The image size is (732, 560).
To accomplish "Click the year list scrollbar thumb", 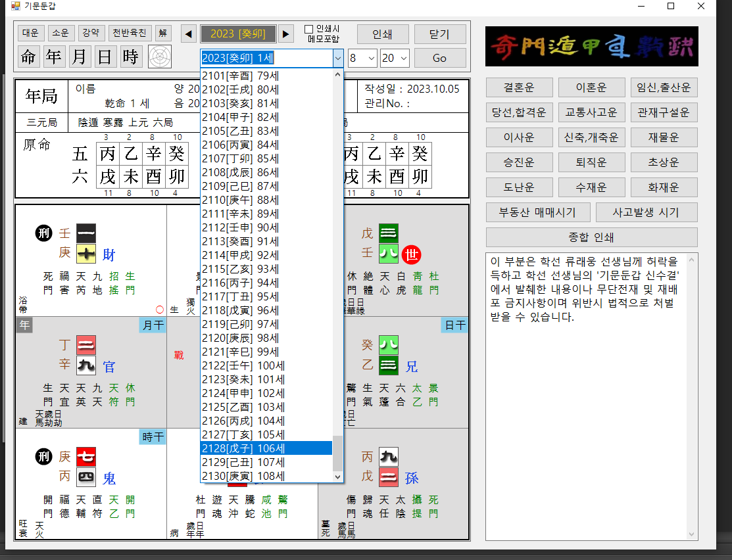I will tap(337, 454).
